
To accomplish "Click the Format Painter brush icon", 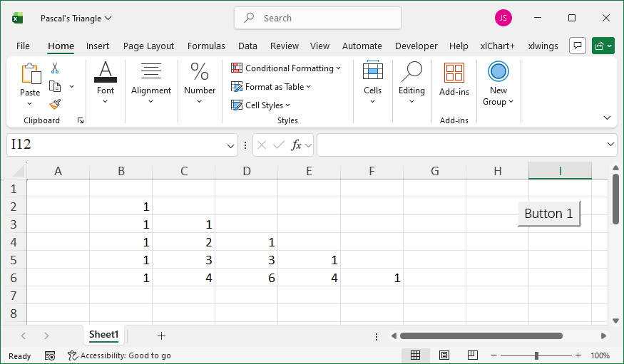I will 55,104.
